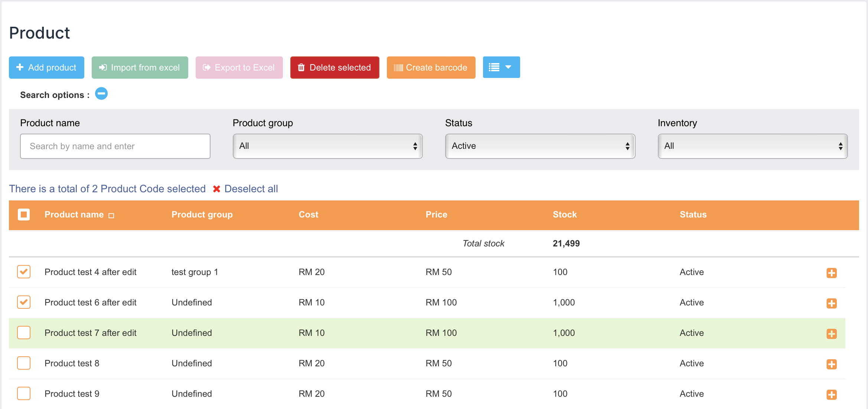Click the Create barcode button
Viewport: 868px width, 409px height.
431,68
